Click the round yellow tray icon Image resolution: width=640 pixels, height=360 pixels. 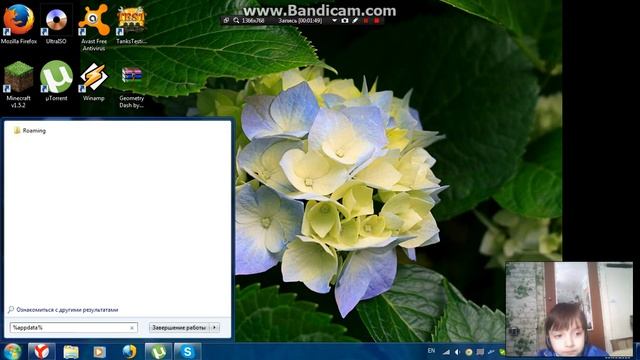[x=469, y=352]
